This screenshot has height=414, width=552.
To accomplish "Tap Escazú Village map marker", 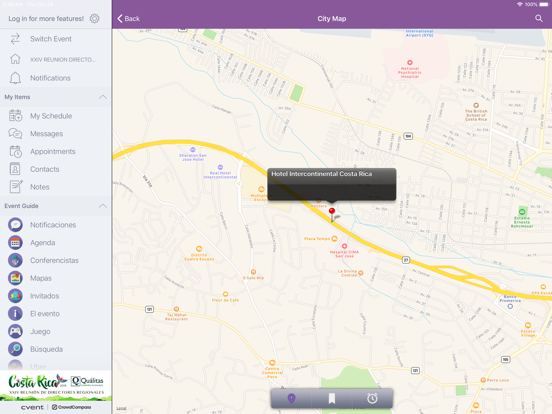I will pos(528,325).
